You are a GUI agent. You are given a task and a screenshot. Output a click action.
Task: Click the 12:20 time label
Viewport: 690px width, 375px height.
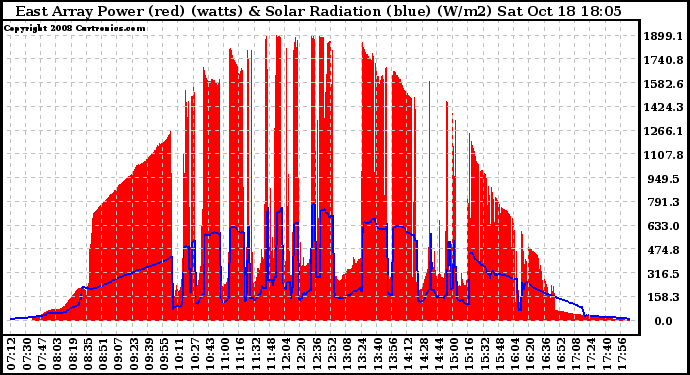coord(301,353)
